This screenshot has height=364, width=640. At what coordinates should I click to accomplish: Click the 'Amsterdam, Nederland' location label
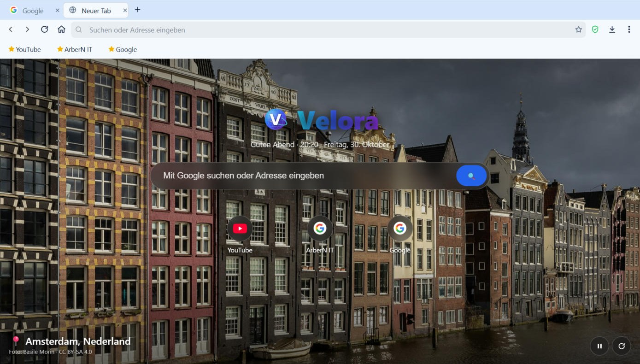coord(78,341)
